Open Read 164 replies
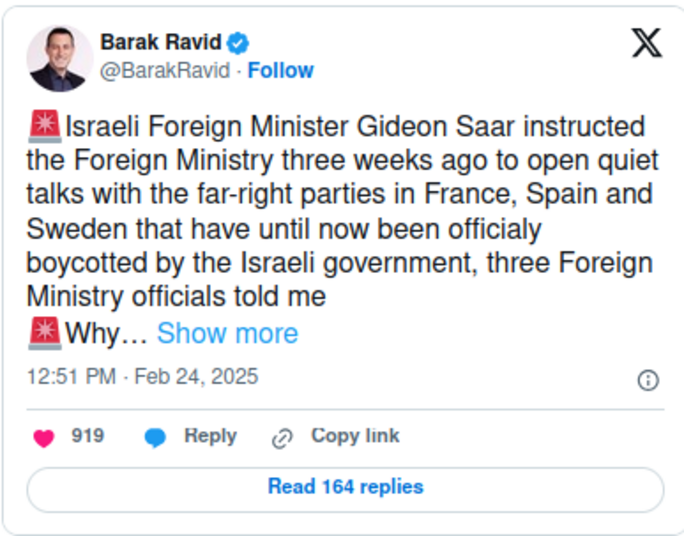This screenshot has height=536, width=684. 345,488
